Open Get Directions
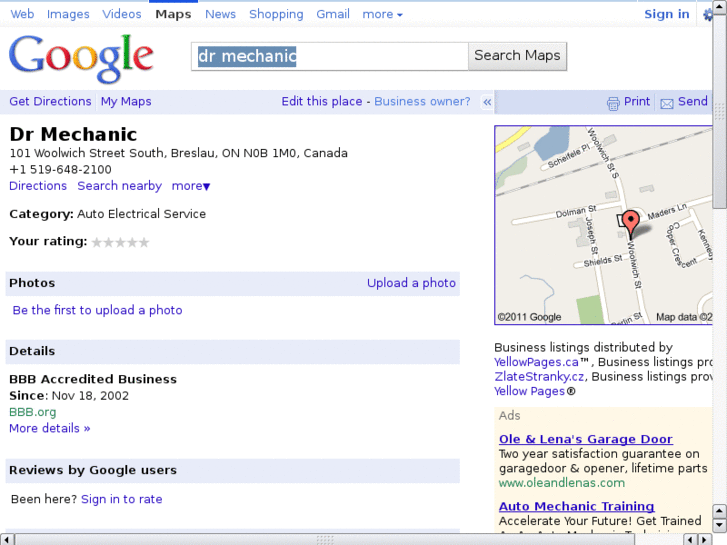This screenshot has width=727, height=545. pos(51,101)
